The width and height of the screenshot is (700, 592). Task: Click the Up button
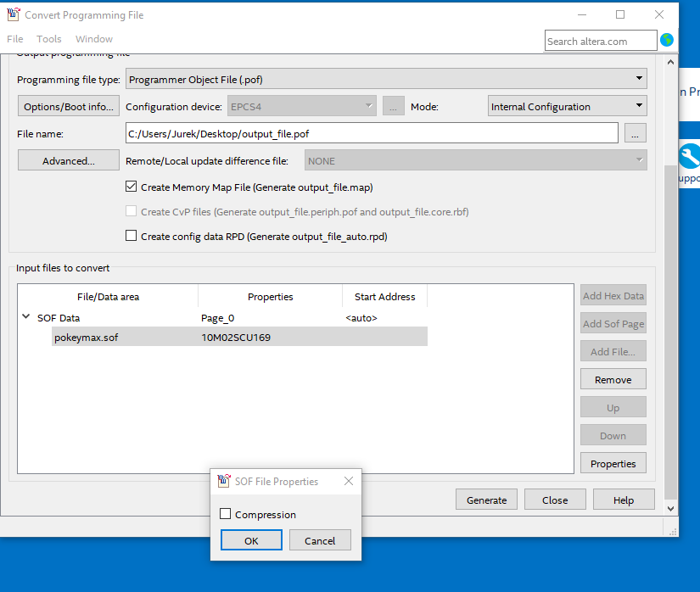click(x=613, y=407)
